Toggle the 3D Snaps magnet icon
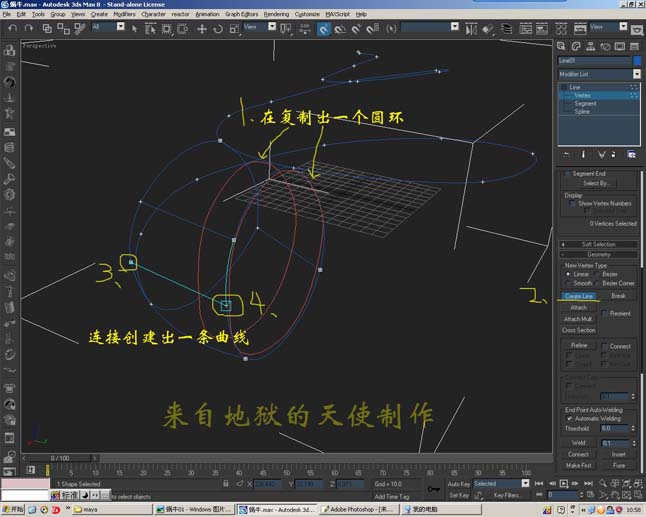The height and width of the screenshot is (517, 646). click(324, 29)
